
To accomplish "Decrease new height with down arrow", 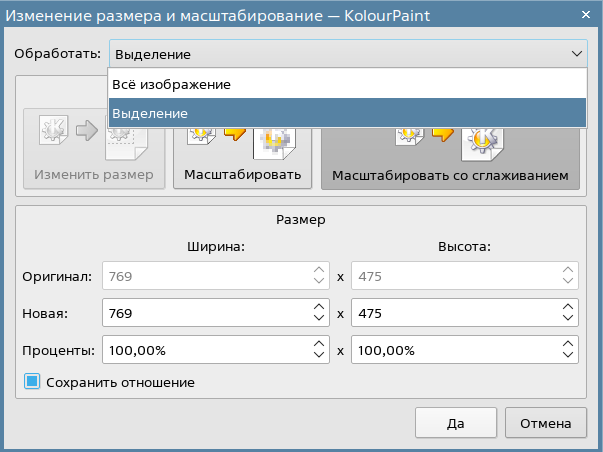I will [x=568, y=320].
